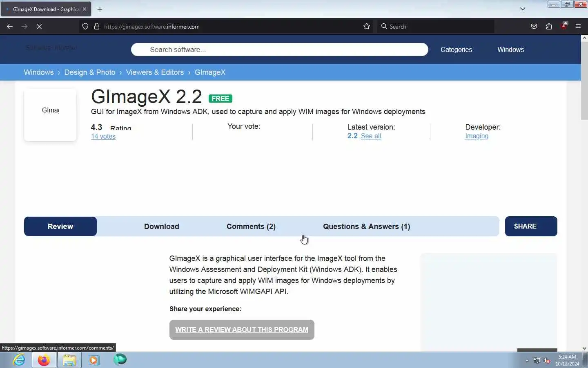The image size is (588, 368).
Task: Click the Share your experience label
Action: (x=205, y=309)
